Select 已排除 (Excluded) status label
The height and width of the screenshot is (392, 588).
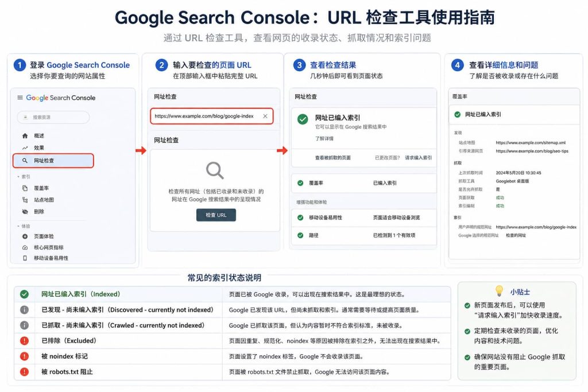pyautogui.click(x=69, y=341)
